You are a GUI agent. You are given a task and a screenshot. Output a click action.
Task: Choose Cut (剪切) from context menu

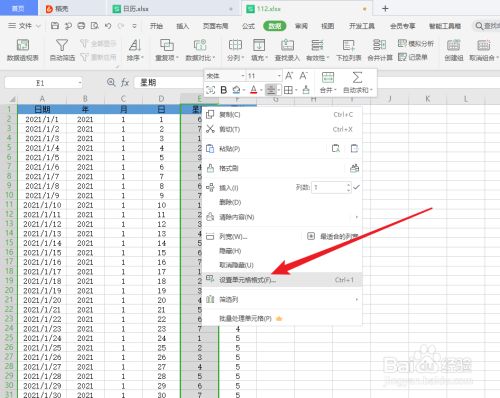tap(282, 129)
